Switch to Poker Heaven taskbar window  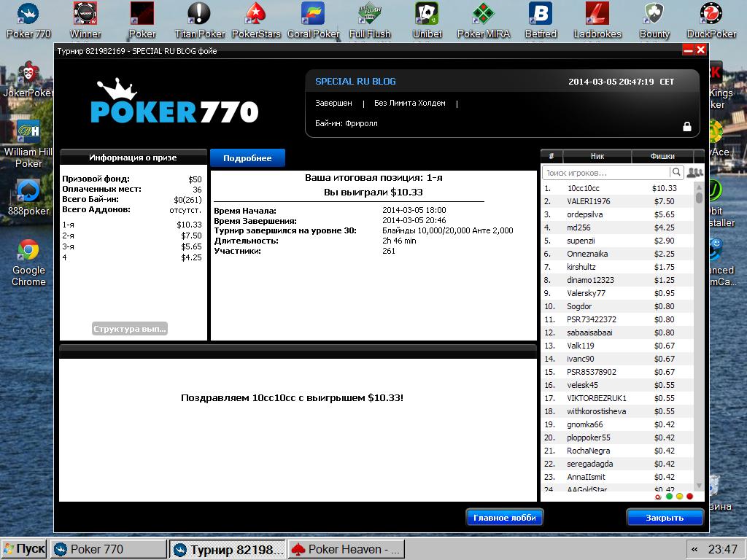coord(347,549)
